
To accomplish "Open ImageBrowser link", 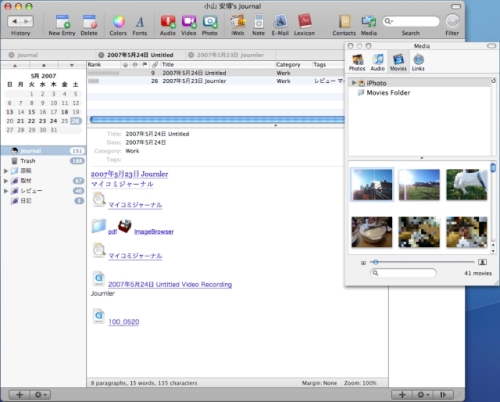I will pos(154,232).
